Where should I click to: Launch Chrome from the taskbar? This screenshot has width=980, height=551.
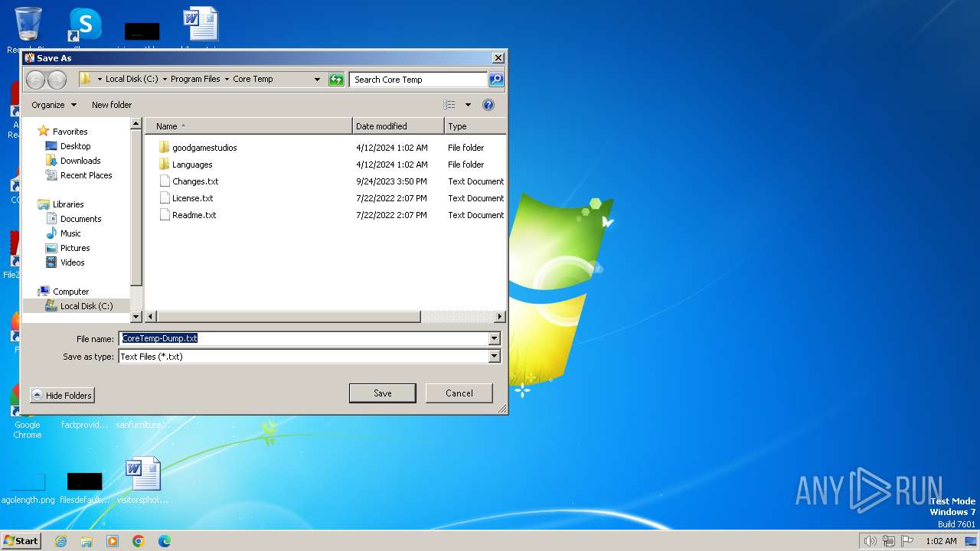(139, 541)
